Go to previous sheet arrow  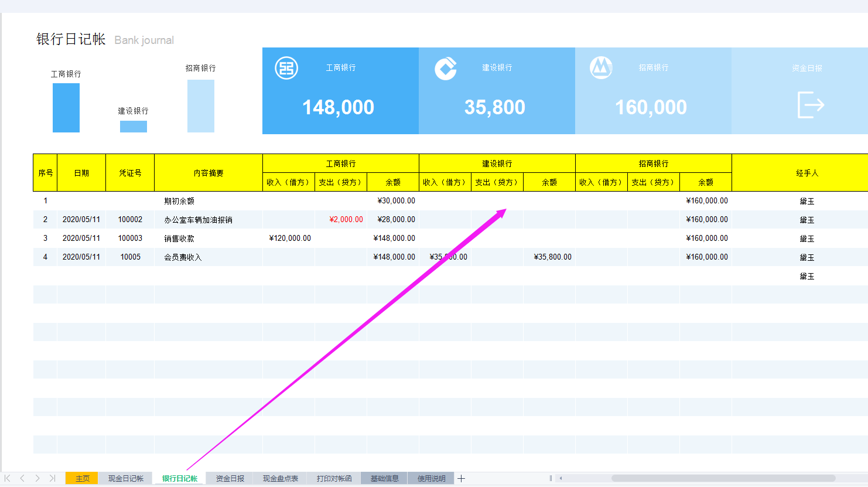pos(22,478)
